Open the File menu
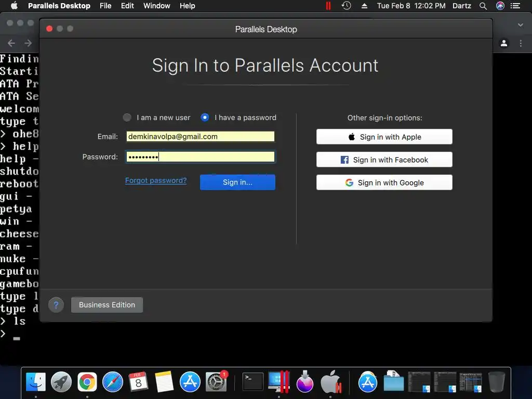Screen dimensions: 532x399 [105, 6]
